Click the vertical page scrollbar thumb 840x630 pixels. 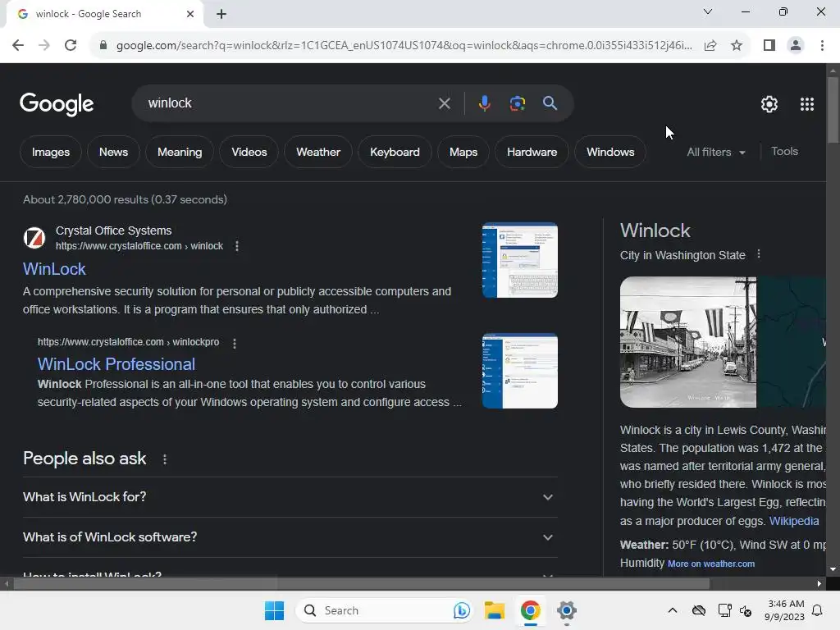coord(833,110)
